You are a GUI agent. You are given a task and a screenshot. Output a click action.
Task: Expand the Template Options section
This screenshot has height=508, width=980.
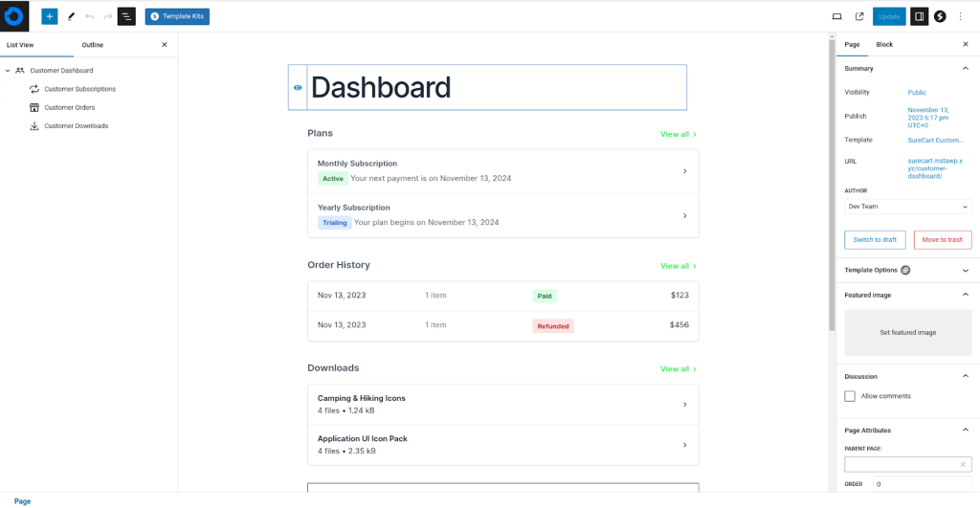tap(965, 271)
